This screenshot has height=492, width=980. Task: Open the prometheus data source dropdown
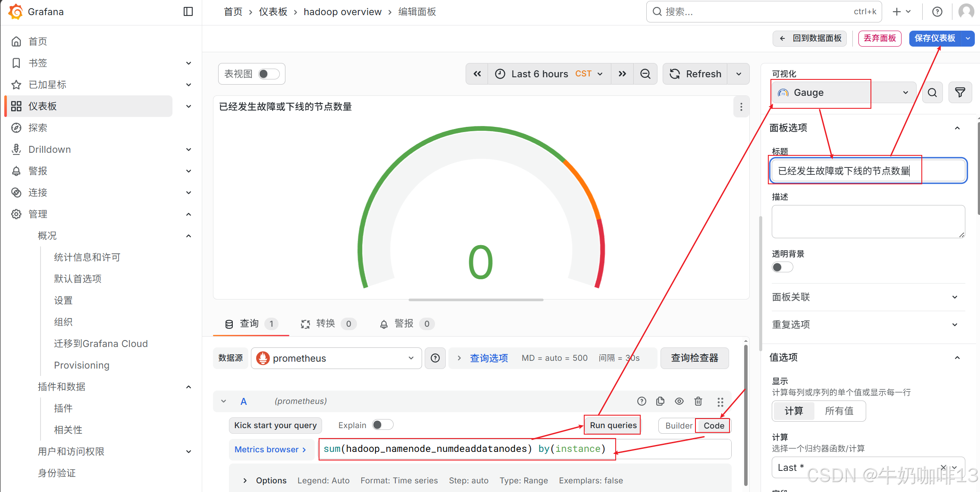(336, 358)
